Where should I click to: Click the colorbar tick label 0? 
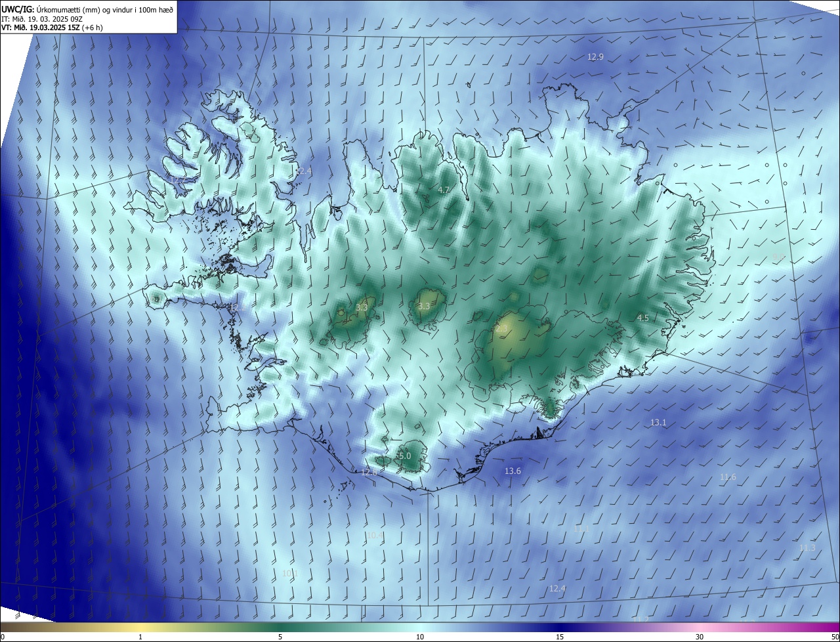pyautogui.click(x=3, y=637)
